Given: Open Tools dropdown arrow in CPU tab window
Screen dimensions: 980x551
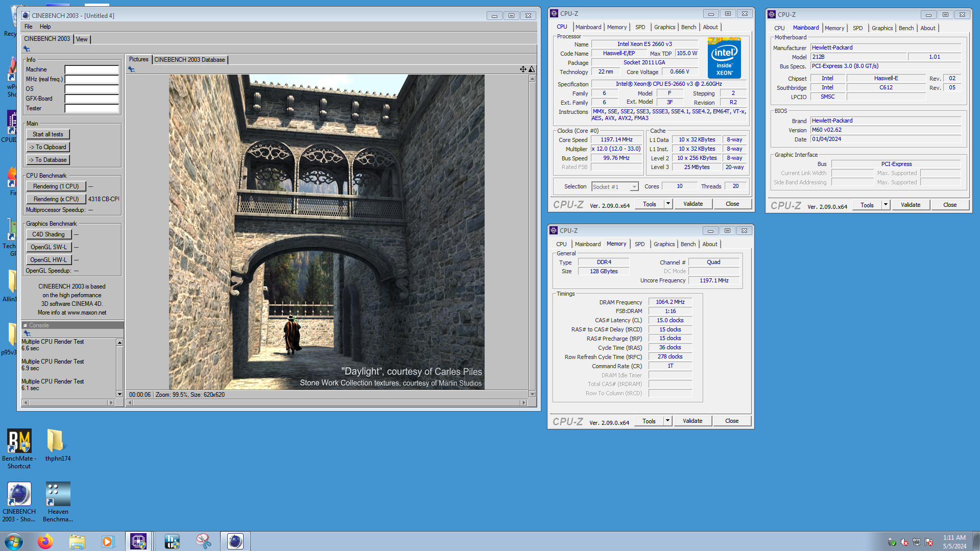Looking at the screenshot, I should tap(668, 204).
